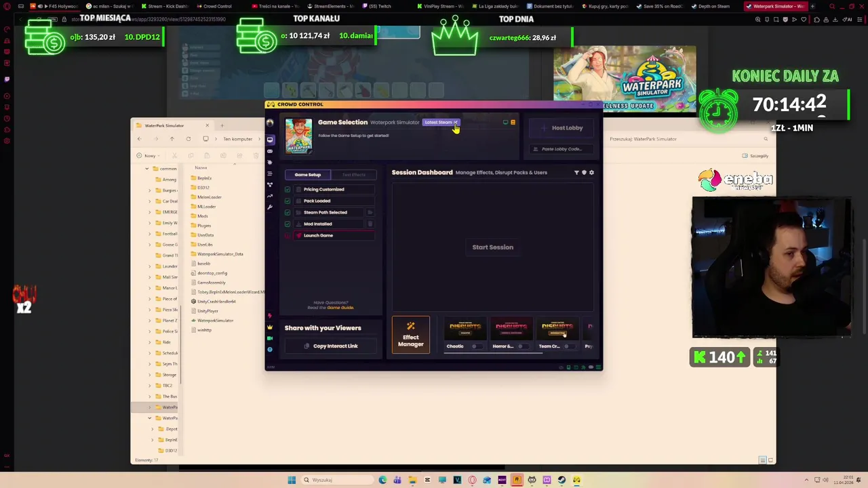Click the green camera icon in Crowd Control sidebar

pos(270,338)
